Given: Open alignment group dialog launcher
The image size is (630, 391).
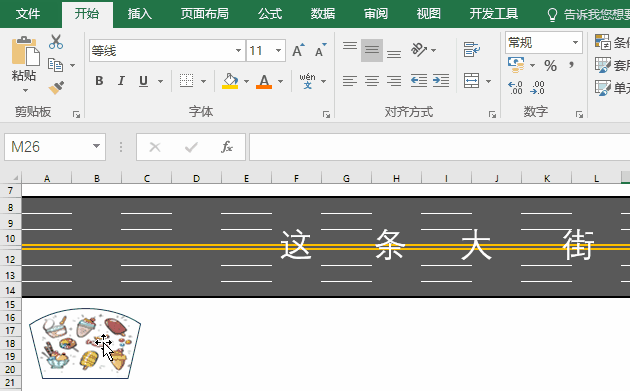Looking at the screenshot, I should coord(492,115).
